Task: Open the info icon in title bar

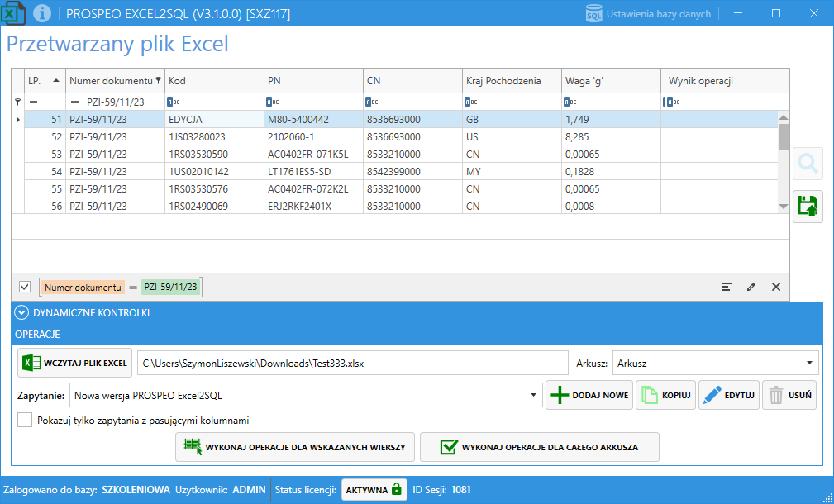Action: pyautogui.click(x=42, y=13)
